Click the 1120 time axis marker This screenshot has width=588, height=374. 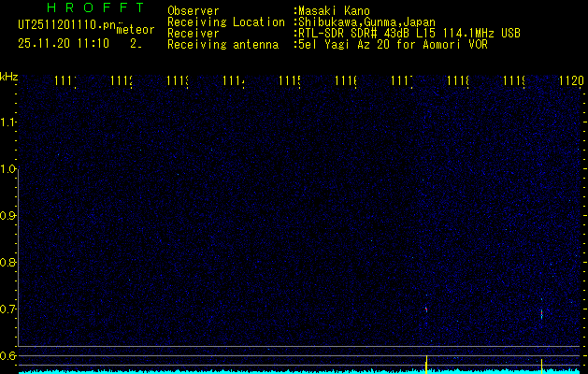(571, 80)
